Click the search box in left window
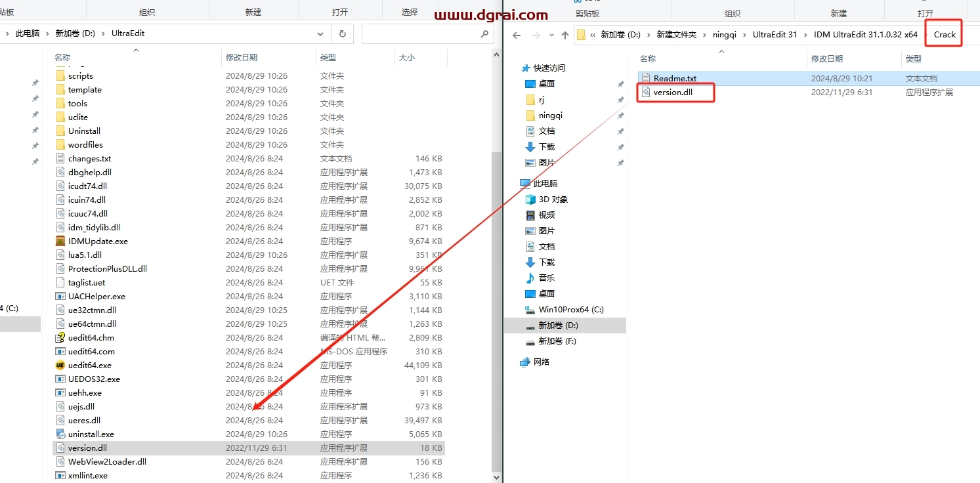The height and width of the screenshot is (483, 980). click(427, 33)
